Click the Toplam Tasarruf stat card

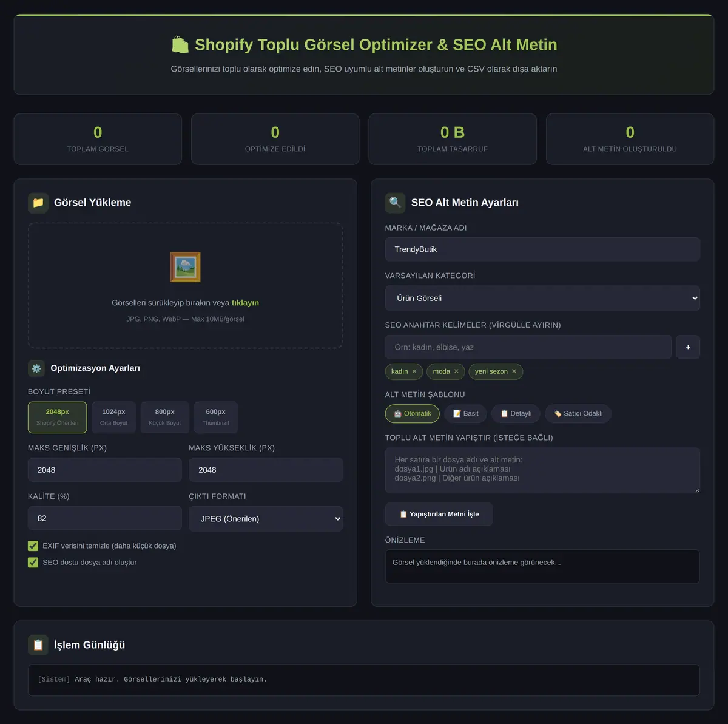point(453,139)
